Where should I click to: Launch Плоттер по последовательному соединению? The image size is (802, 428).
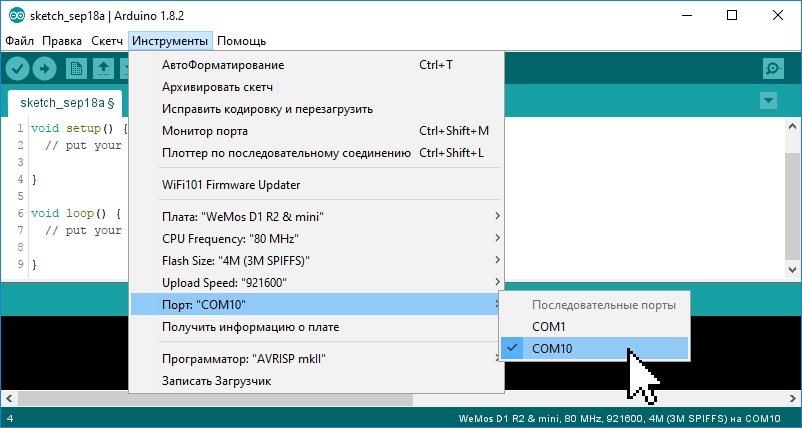316,153
